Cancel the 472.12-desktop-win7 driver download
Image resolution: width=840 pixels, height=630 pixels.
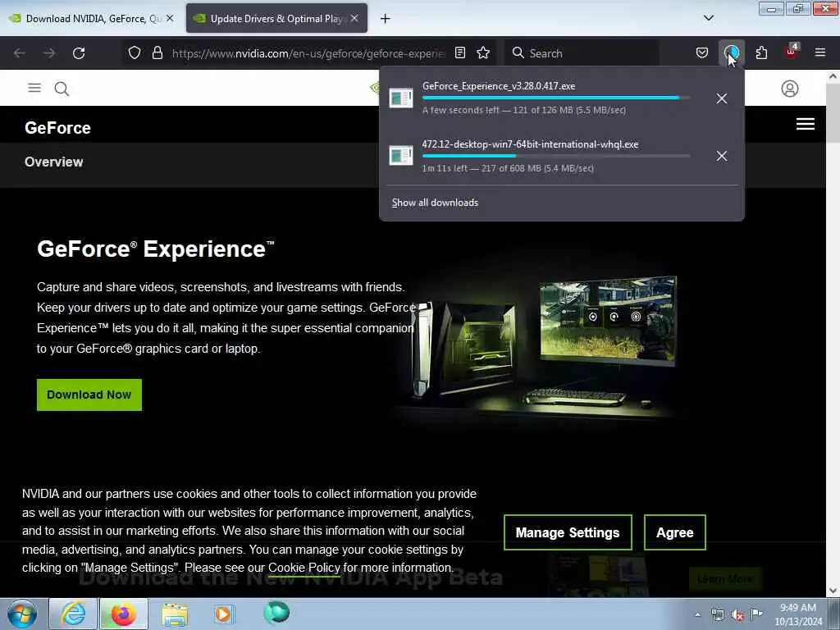(722, 156)
